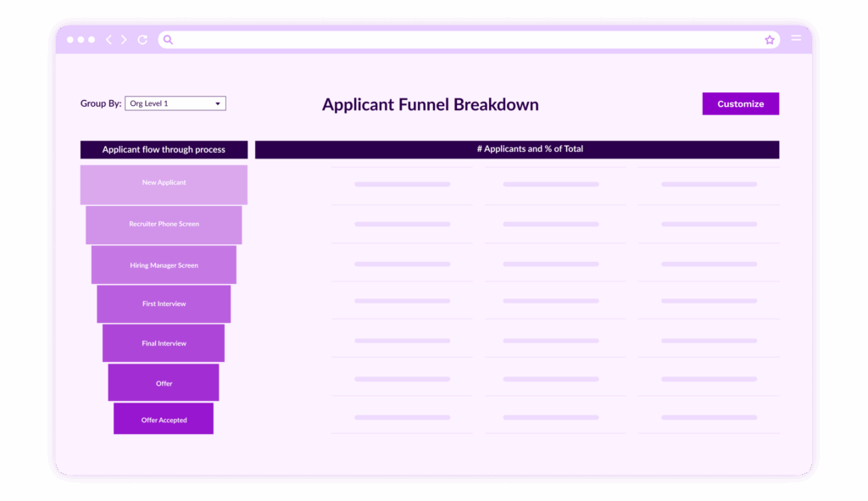
Task: Click the Org Level 1 dropdown arrow
Action: (218, 103)
